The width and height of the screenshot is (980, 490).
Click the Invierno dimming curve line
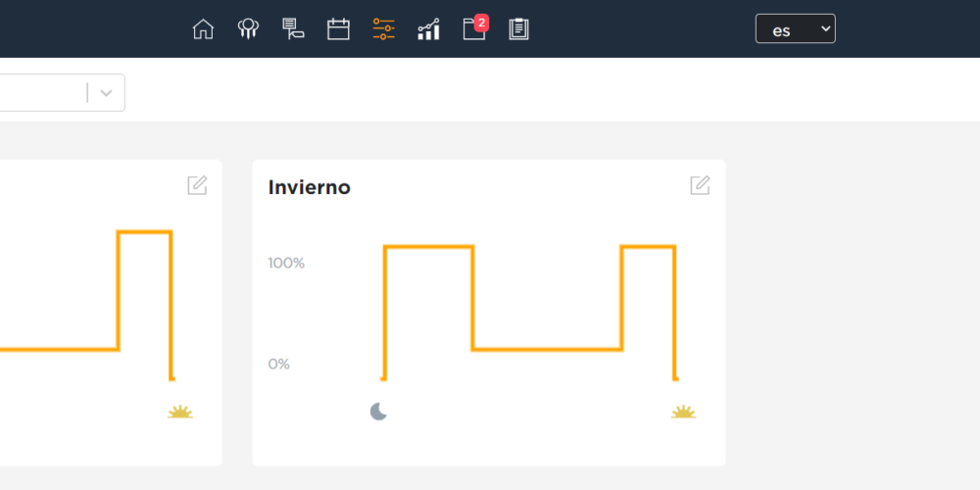pyautogui.click(x=547, y=349)
